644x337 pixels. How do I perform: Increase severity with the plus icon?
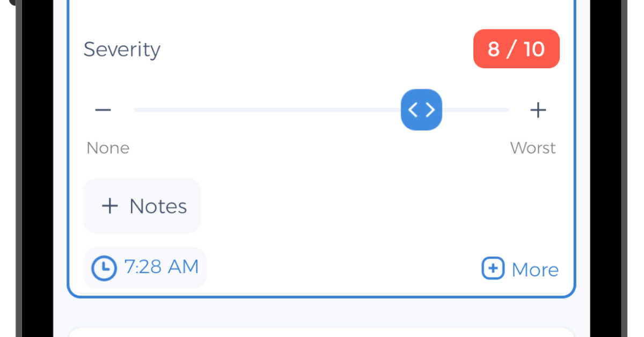tap(538, 110)
